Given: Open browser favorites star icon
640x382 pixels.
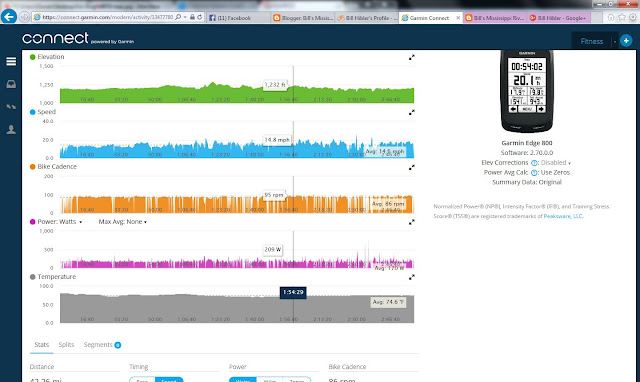Looking at the screenshot, I should pyautogui.click(x=622, y=17).
